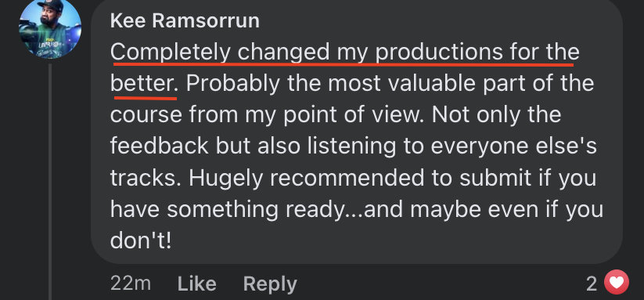
Task: Open Kee Ramsorrun's profile picture
Action: click(x=50, y=27)
